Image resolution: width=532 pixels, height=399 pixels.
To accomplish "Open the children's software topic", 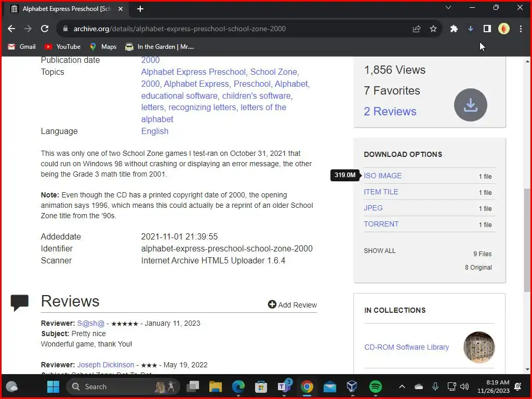I will [x=256, y=96].
